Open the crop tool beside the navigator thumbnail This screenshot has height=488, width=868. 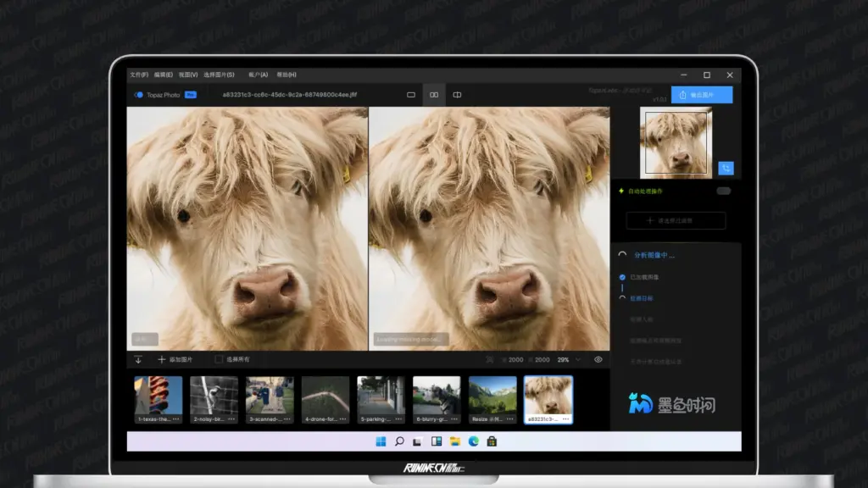point(727,168)
